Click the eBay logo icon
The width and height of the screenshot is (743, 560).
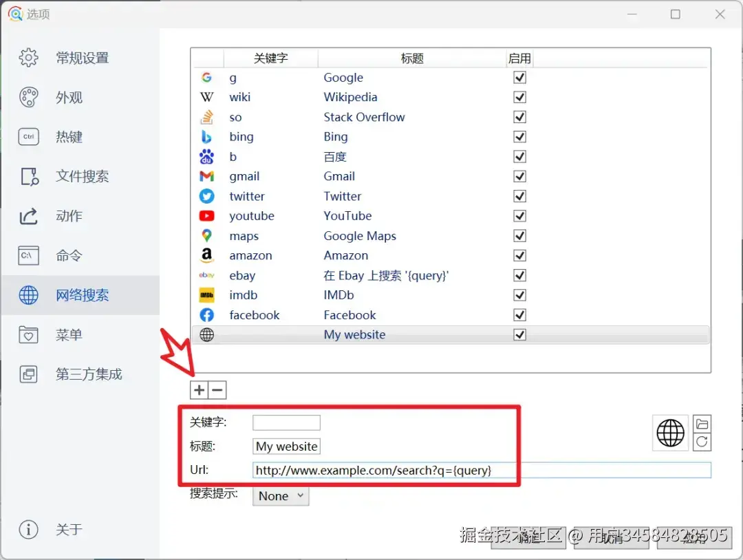click(x=206, y=275)
